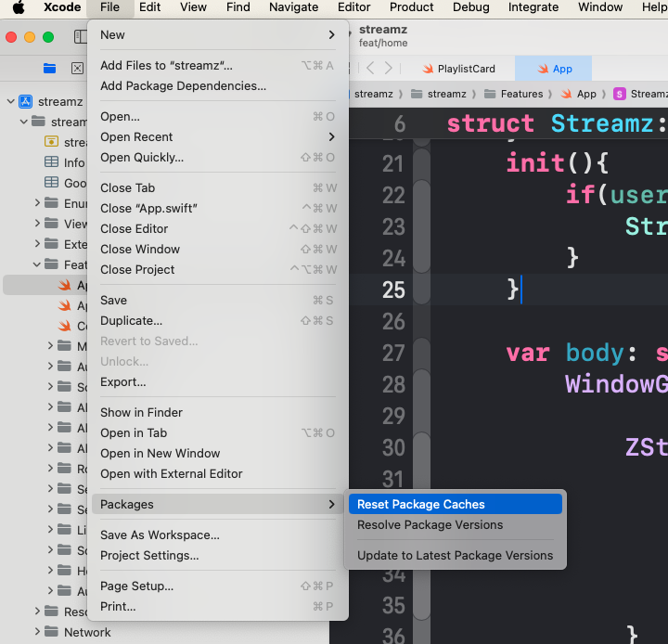Select the Info plist file icon
Viewport: 668px width, 644px height.
coord(52,162)
